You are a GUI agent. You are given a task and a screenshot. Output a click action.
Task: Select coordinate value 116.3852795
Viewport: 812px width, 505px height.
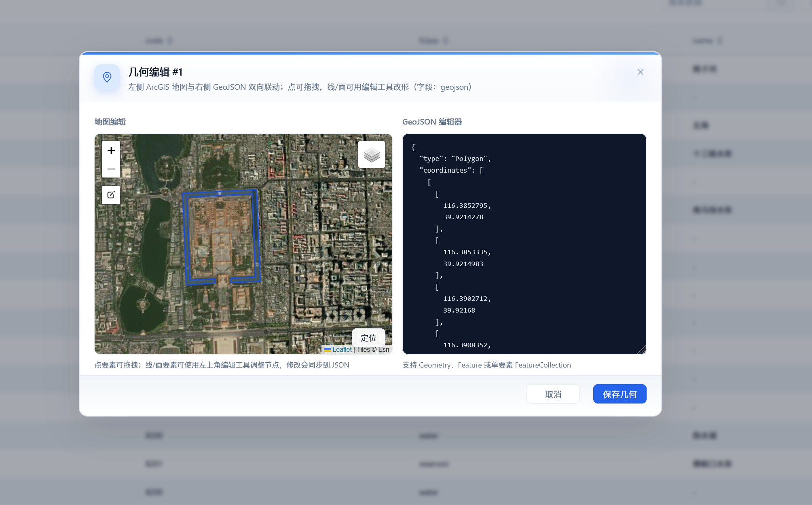tap(465, 205)
